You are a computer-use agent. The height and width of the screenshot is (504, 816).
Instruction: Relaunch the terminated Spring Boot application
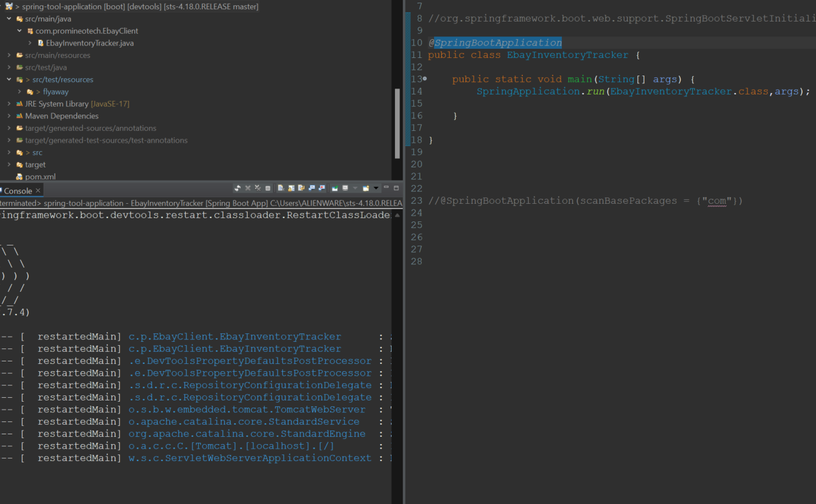238,188
